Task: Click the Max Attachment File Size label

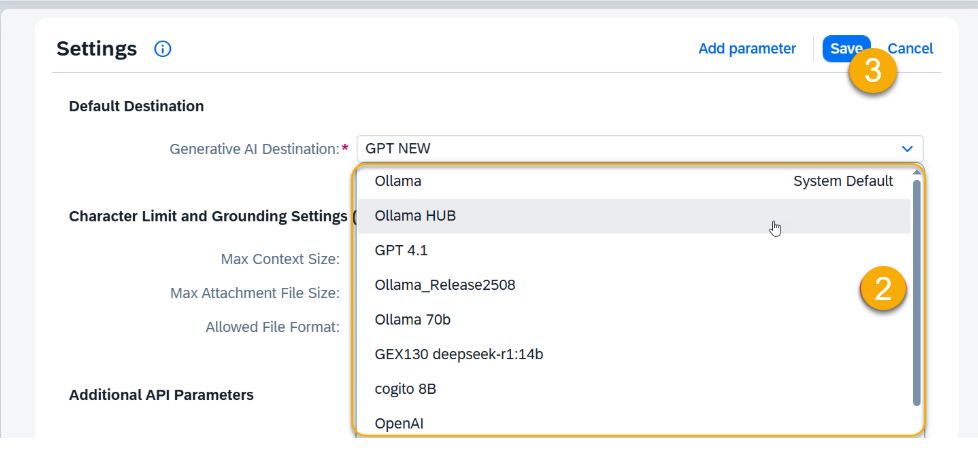Action: tap(254, 293)
